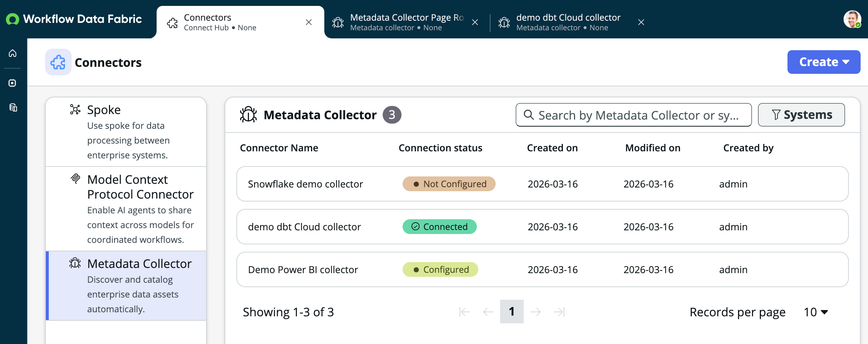This screenshot has width=868, height=344.
Task: Close the demo dbt Cloud collector tab
Action: [641, 22]
